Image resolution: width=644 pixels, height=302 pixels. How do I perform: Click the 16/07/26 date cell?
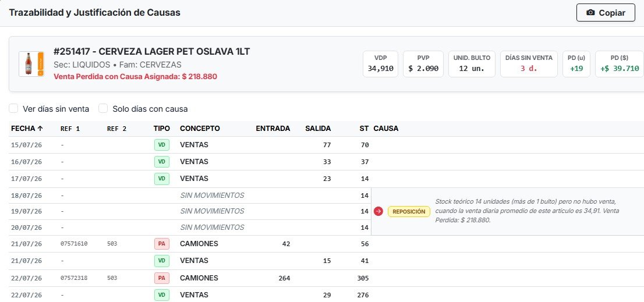click(26, 162)
